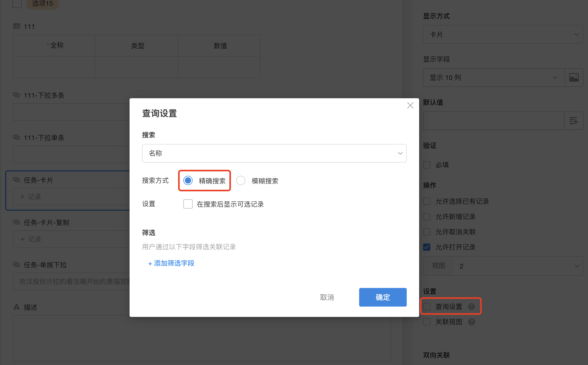This screenshot has height=365, width=588.
Task: Toggle the 允许打开记录 checkbox
Action: [427, 247]
